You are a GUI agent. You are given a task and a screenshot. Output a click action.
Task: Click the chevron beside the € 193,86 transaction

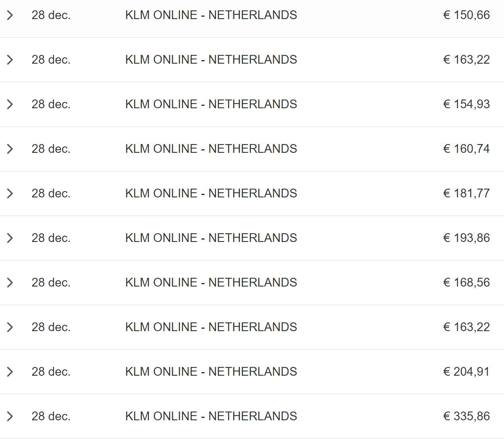click(10, 238)
